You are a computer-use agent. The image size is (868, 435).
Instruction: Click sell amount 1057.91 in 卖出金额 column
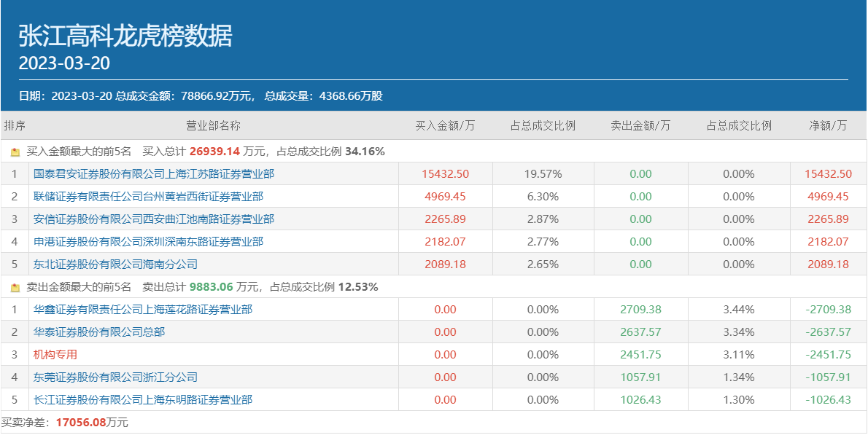pyautogui.click(x=640, y=377)
